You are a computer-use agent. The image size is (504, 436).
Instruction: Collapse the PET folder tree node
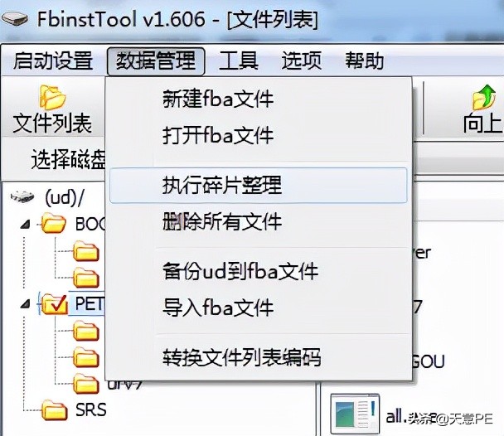(25, 303)
